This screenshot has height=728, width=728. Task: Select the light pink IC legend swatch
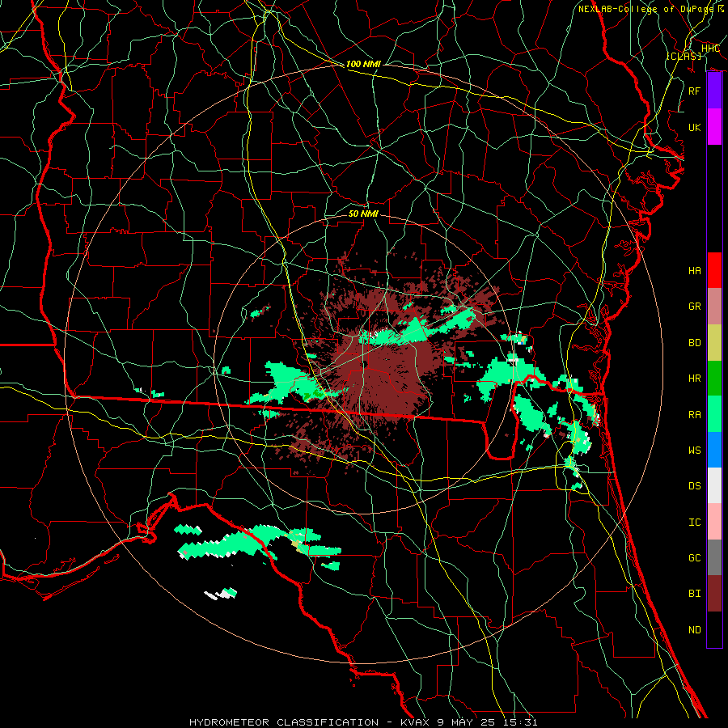(x=714, y=522)
